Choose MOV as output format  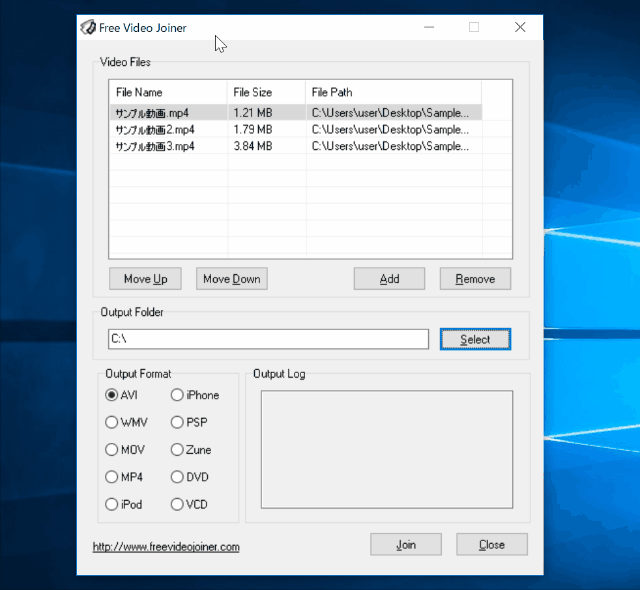click(125, 450)
